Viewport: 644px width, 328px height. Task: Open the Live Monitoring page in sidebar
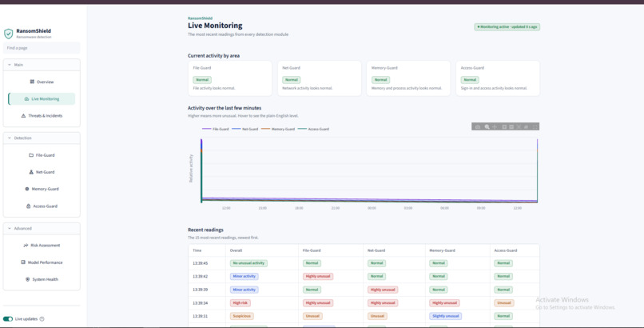(42, 98)
